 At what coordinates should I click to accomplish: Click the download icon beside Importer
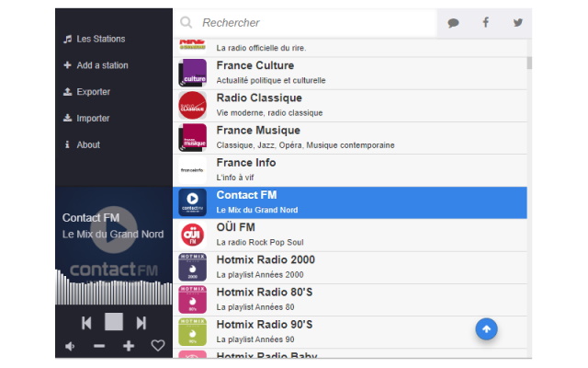pos(67,118)
